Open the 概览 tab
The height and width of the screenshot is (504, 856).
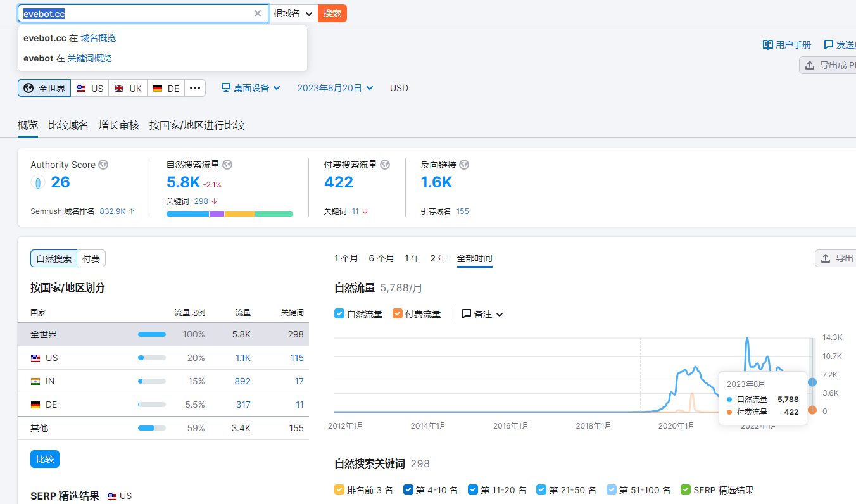click(x=28, y=125)
